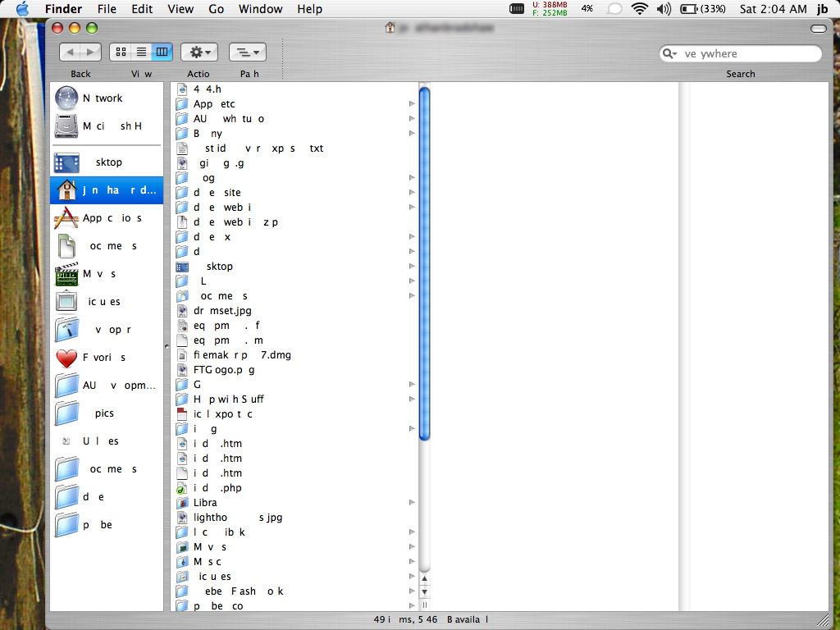
Task: Open search options magnifier dropdown
Action: tap(669, 53)
